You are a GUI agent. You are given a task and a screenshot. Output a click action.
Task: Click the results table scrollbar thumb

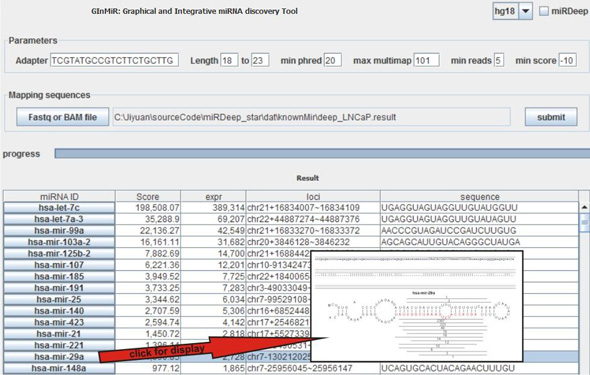click(x=584, y=222)
